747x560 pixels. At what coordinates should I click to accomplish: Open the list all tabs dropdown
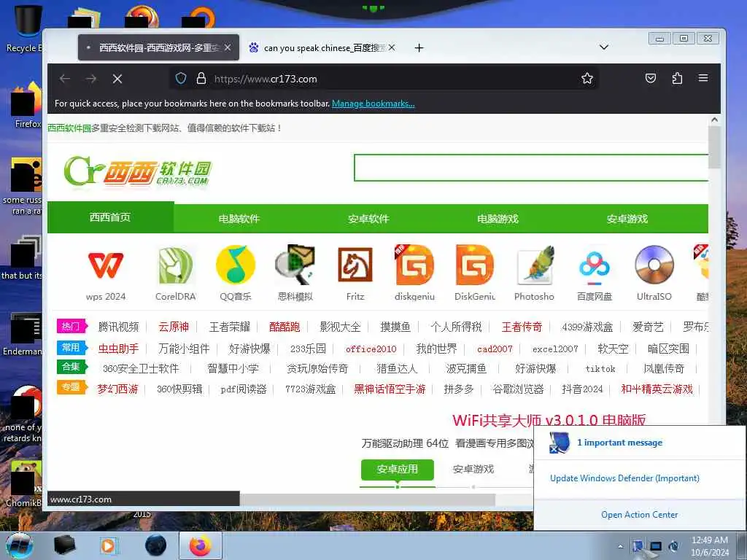[603, 47]
